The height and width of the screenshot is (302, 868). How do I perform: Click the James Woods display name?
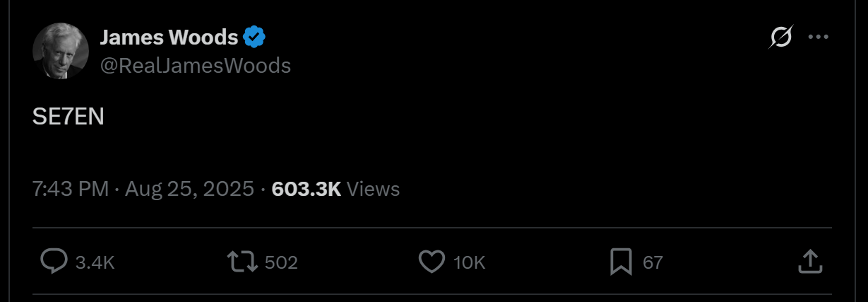(x=169, y=37)
